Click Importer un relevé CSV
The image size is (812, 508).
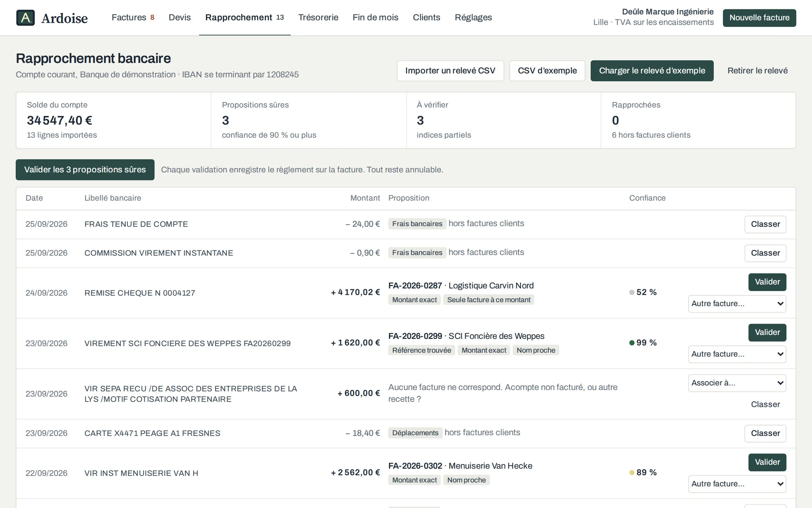tap(450, 71)
